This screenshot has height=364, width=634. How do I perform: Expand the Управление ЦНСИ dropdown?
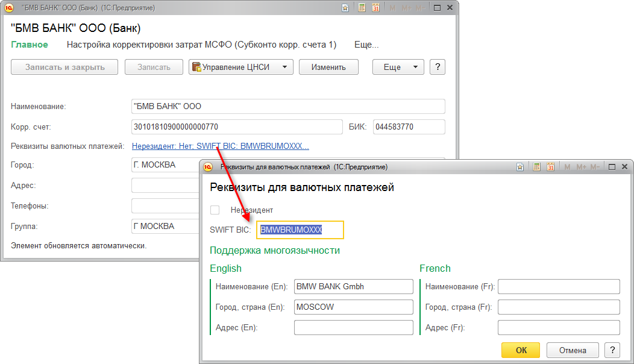click(241, 67)
